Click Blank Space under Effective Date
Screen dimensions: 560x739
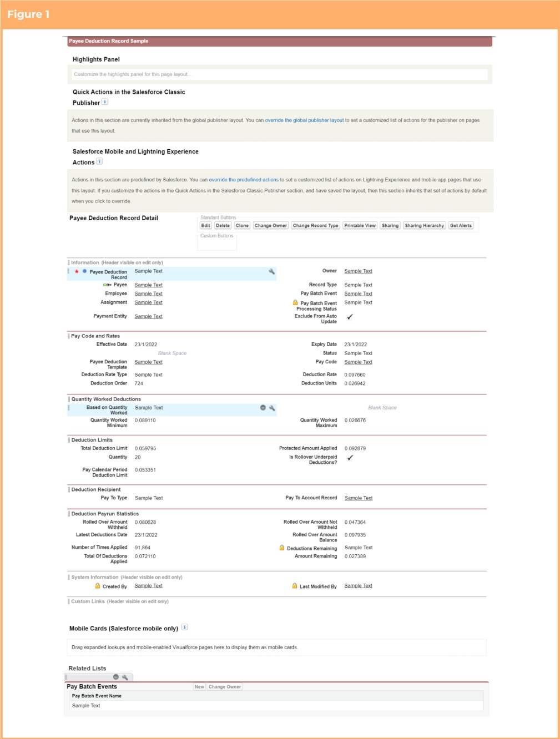coord(172,353)
